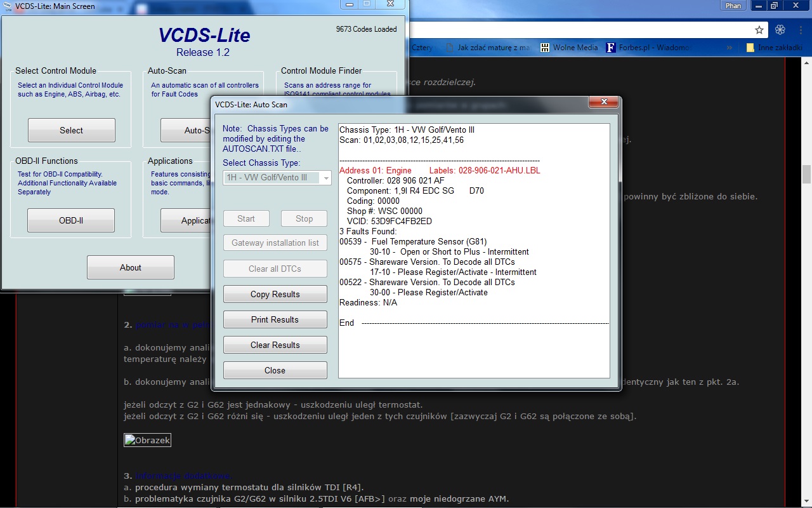Viewport: 812px width, 508px height.
Task: Click the browser vertical scrollbar thumb
Action: (x=806, y=173)
